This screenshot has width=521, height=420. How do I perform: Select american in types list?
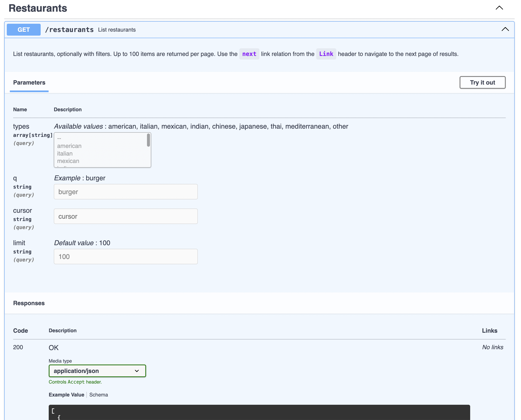[69, 146]
